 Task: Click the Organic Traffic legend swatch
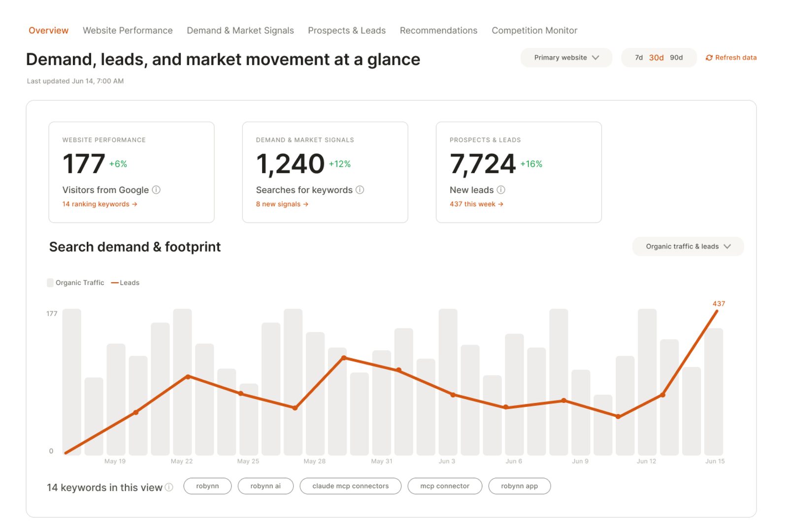pos(50,283)
